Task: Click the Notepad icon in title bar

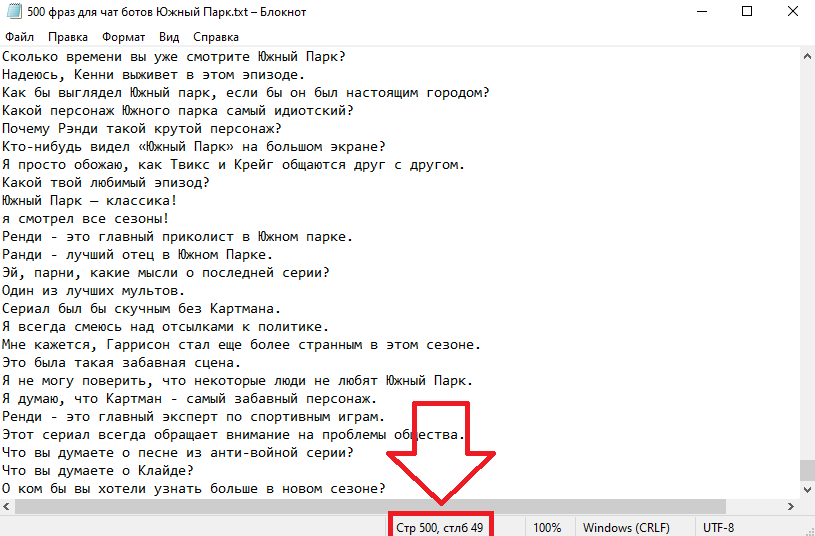Action: tap(14, 11)
